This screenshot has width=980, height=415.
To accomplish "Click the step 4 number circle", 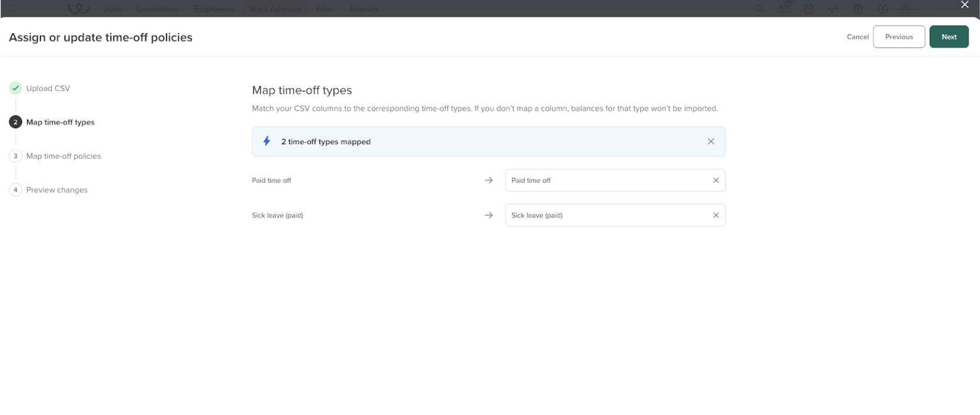I will click(x=15, y=190).
